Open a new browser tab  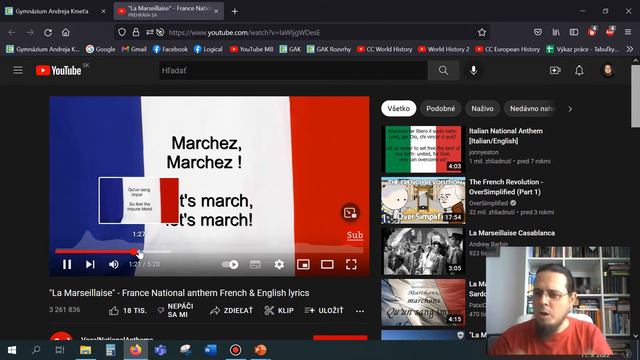pos(235,11)
